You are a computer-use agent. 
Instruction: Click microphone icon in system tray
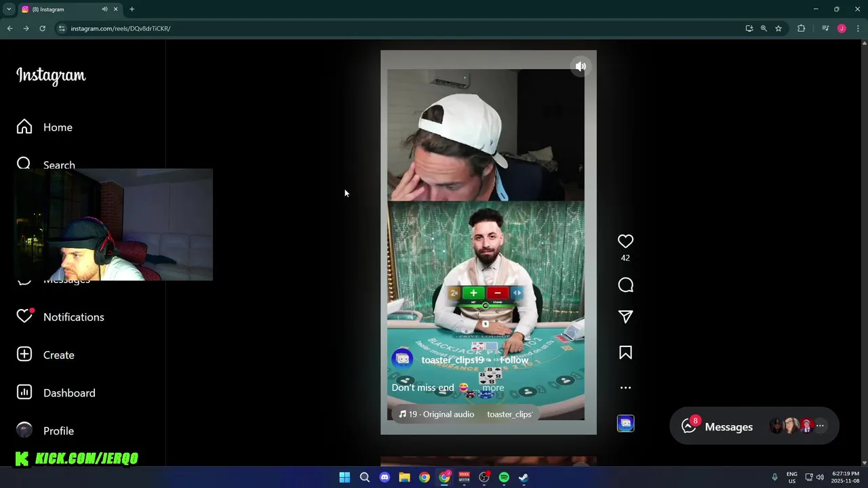click(774, 477)
